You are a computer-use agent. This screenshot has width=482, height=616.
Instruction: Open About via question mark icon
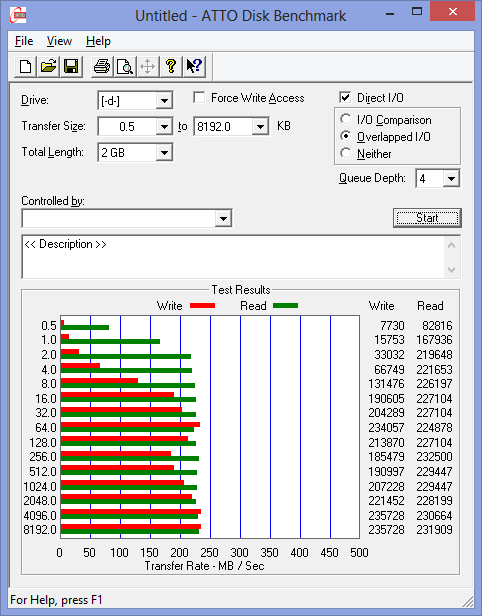[x=170, y=66]
